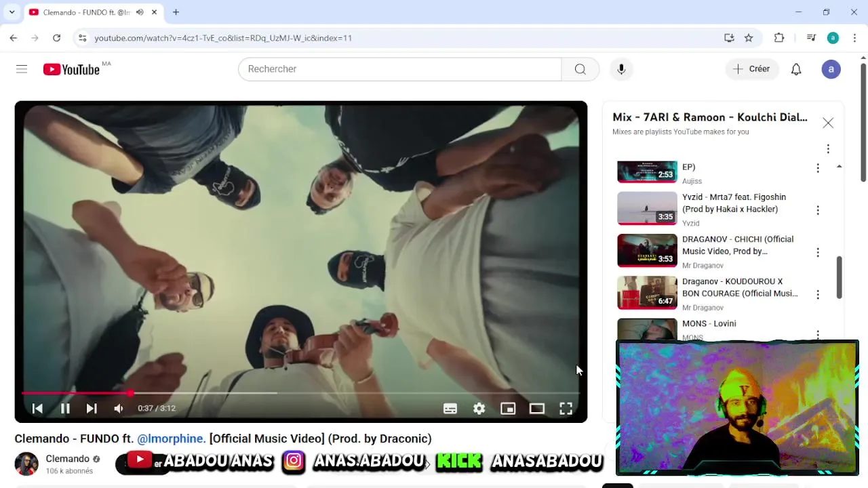This screenshot has height=488, width=868.
Task: Go to previous video in player
Action: click(x=37, y=408)
